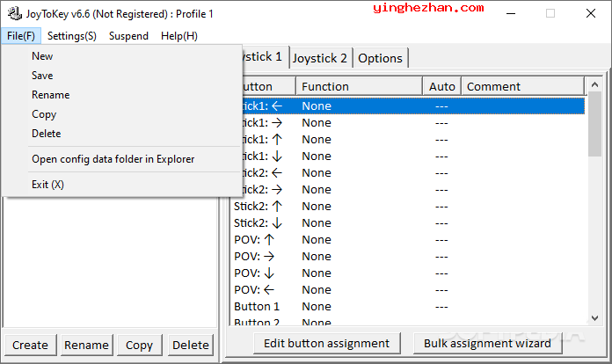The height and width of the screenshot is (364, 612).
Task: Open the Settings(S) menu
Action: point(72,36)
